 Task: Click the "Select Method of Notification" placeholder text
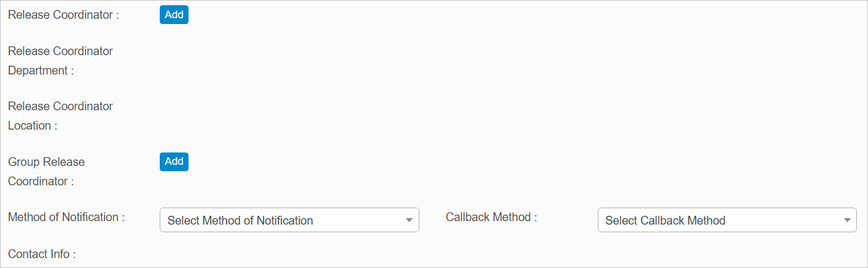pyautogui.click(x=240, y=220)
